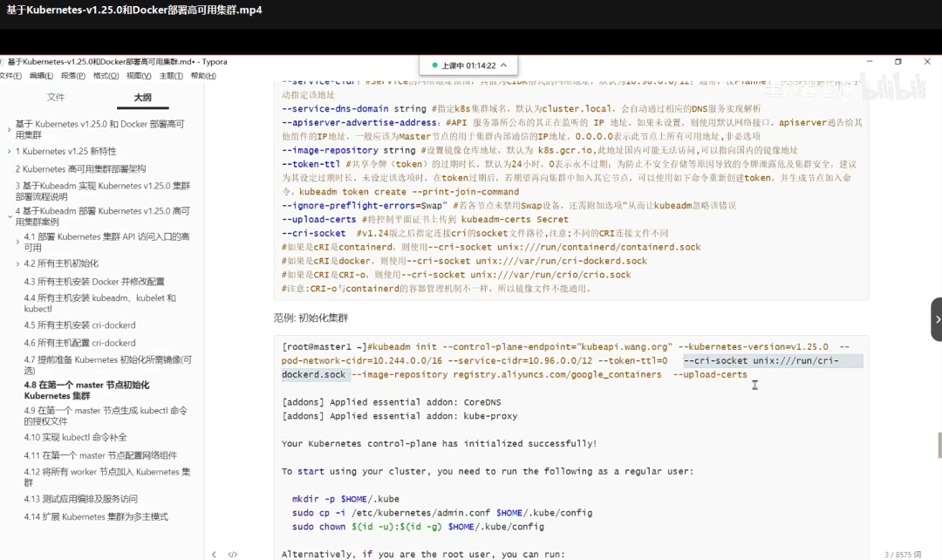Click 'control-plane has initialized successfully' line
The width and height of the screenshot is (942, 560).
point(439,443)
